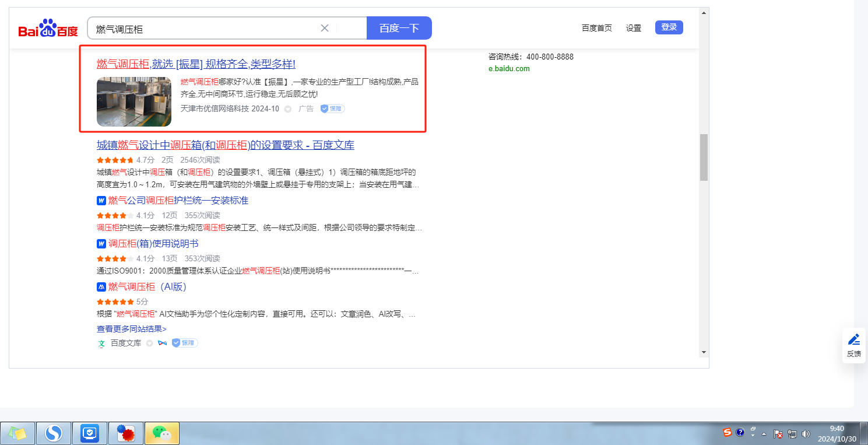Click the Baidu logo
This screenshot has width=868, height=445.
pos(48,29)
